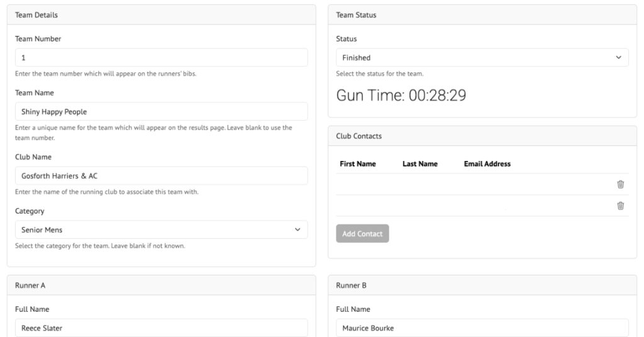This screenshot has width=644, height=337.
Task: Select Runner A Full Name field Reece Slater
Action: point(162,328)
